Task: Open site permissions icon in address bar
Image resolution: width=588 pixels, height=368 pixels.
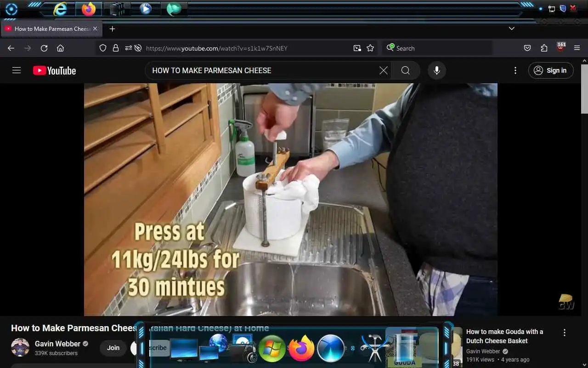Action: [x=128, y=48]
